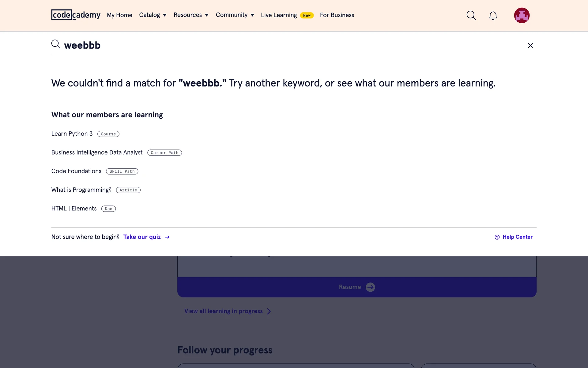Click into the search field containing weebbb
The width and height of the screenshot is (588, 368).
(x=276, y=45)
